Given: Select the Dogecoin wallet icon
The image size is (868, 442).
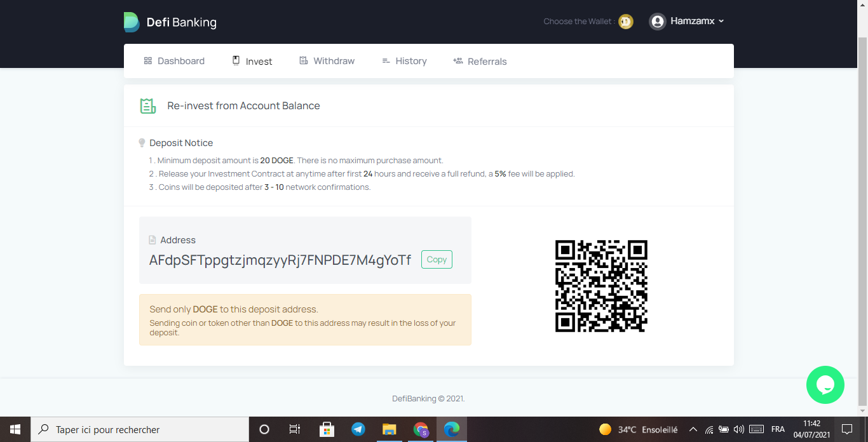Looking at the screenshot, I should coord(626,22).
